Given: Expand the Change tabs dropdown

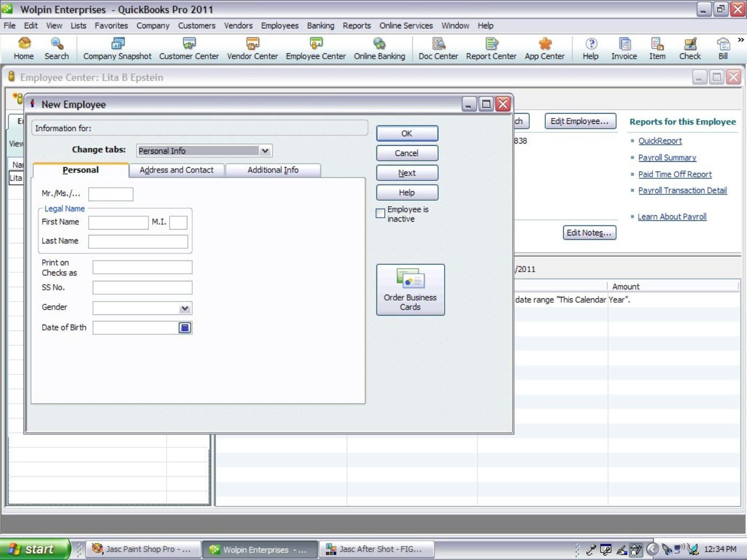Looking at the screenshot, I should [265, 151].
